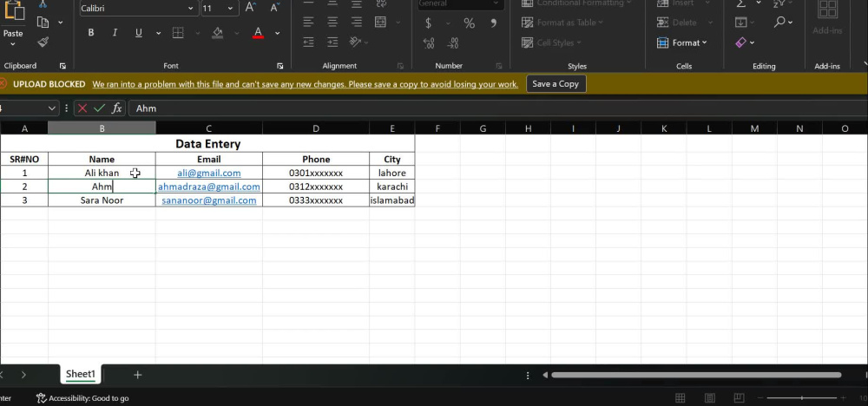868x406 pixels.
Task: Click the Increase Decimal icon
Action: click(429, 43)
